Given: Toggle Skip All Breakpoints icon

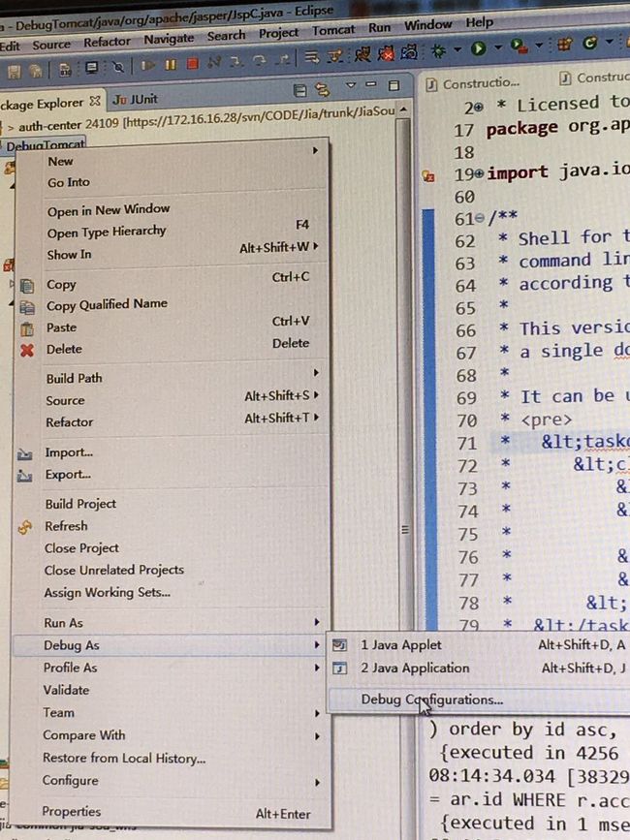Looking at the screenshot, I should tap(118, 67).
